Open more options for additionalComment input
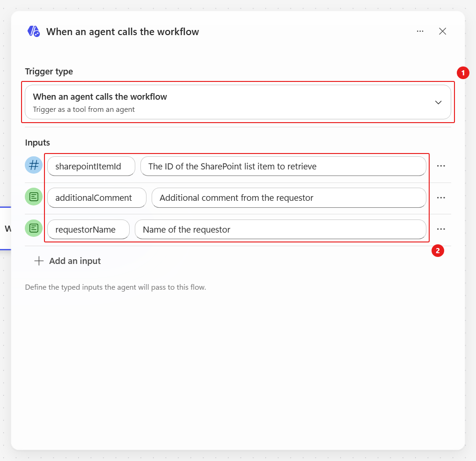This screenshot has width=476, height=461. 441,198
